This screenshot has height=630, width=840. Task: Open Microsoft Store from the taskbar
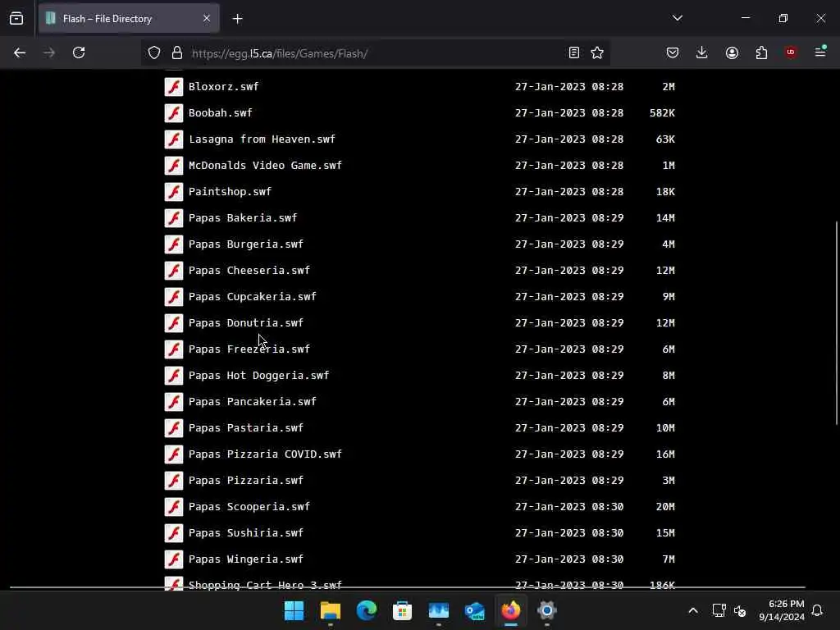click(402, 610)
